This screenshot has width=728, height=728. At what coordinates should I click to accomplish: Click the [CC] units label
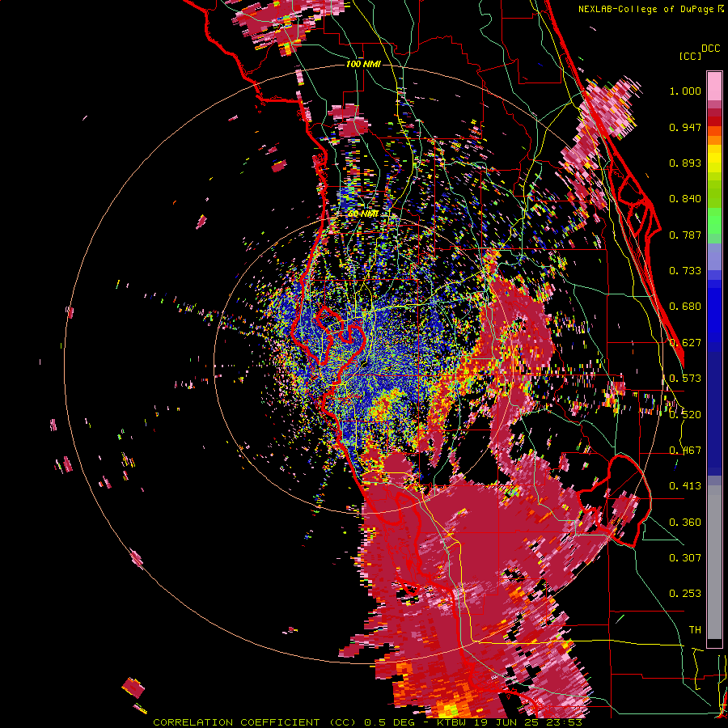(x=690, y=56)
